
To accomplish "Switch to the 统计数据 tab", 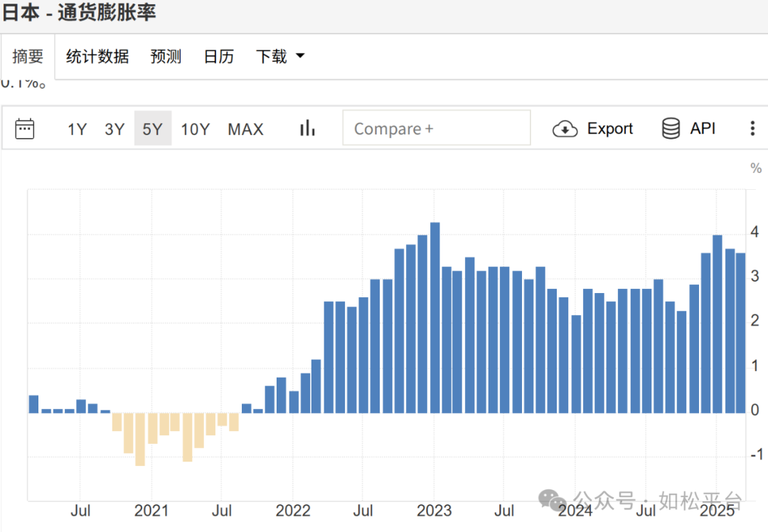I will (97, 57).
